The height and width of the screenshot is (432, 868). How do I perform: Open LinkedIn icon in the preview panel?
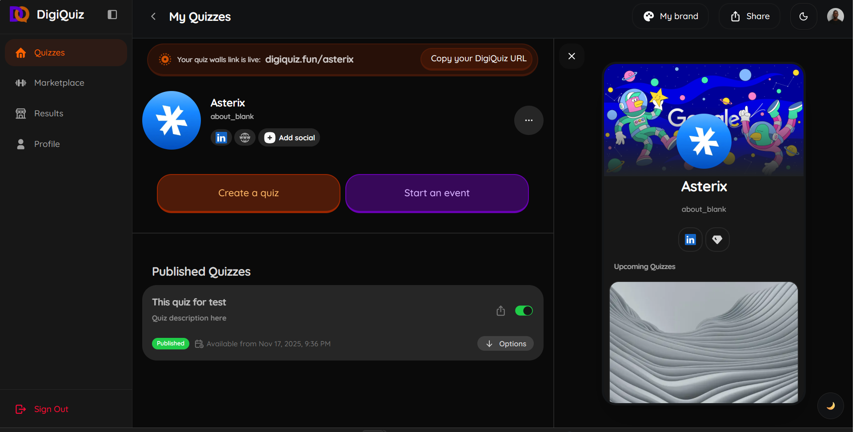click(690, 240)
